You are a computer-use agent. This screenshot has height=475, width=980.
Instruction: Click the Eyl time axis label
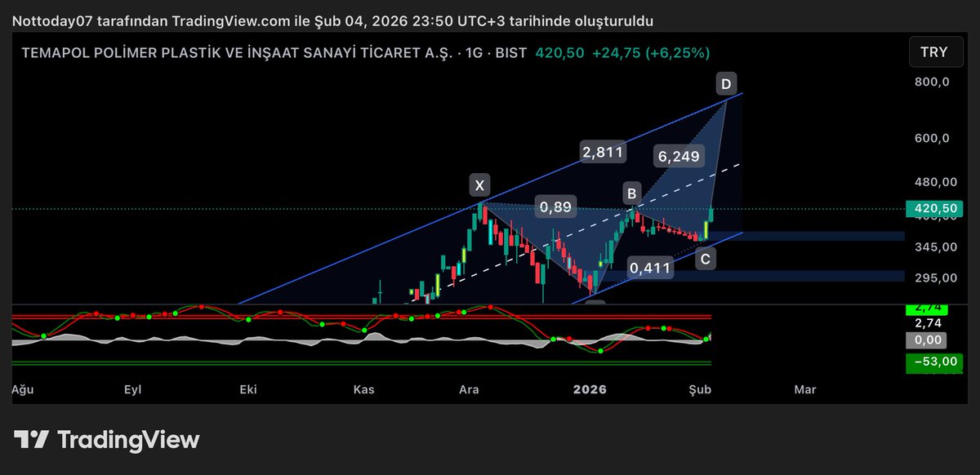click(x=132, y=390)
